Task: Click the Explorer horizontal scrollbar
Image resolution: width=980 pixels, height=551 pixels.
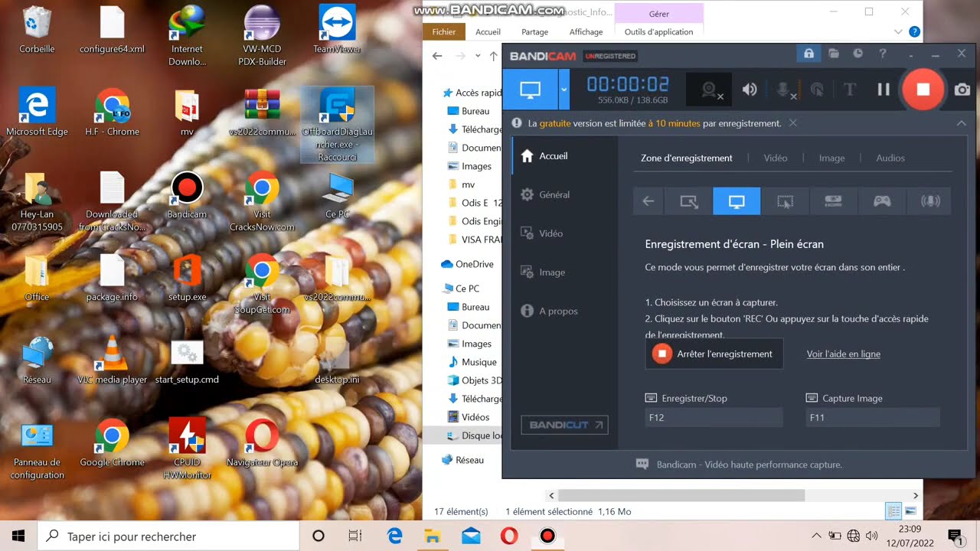Action: [681, 496]
